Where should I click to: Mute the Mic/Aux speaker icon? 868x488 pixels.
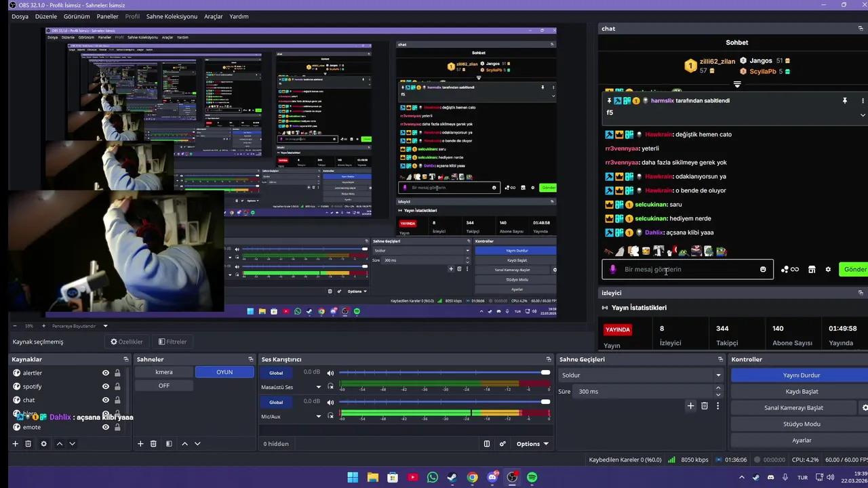330,402
